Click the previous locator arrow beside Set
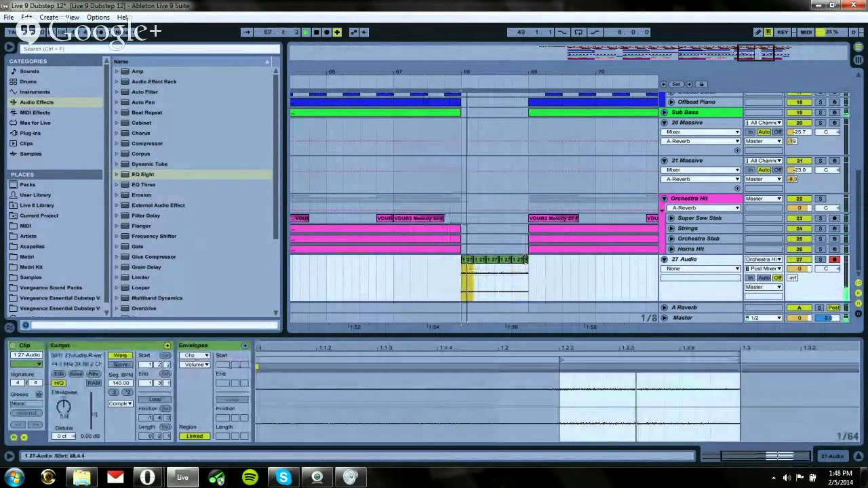 tap(663, 84)
